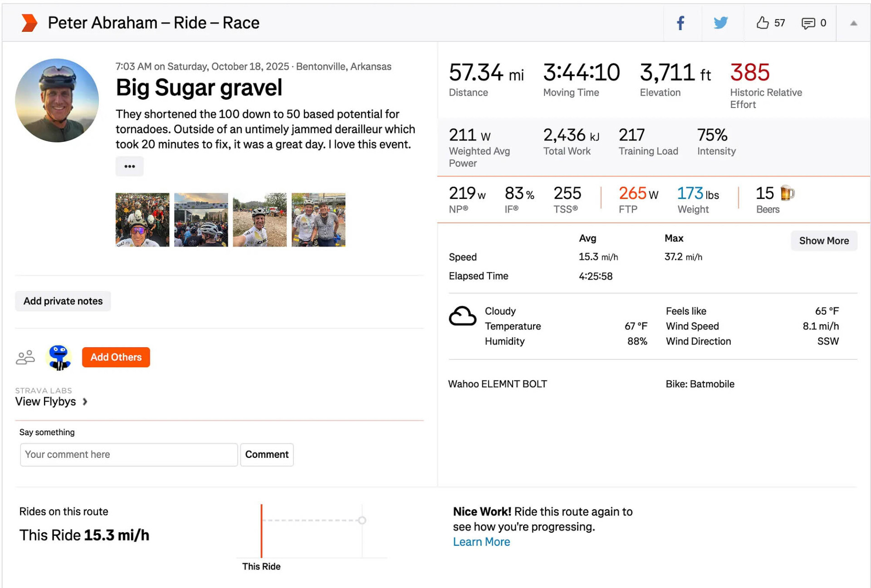
Task: Submit with the Comment button
Action: tap(267, 454)
